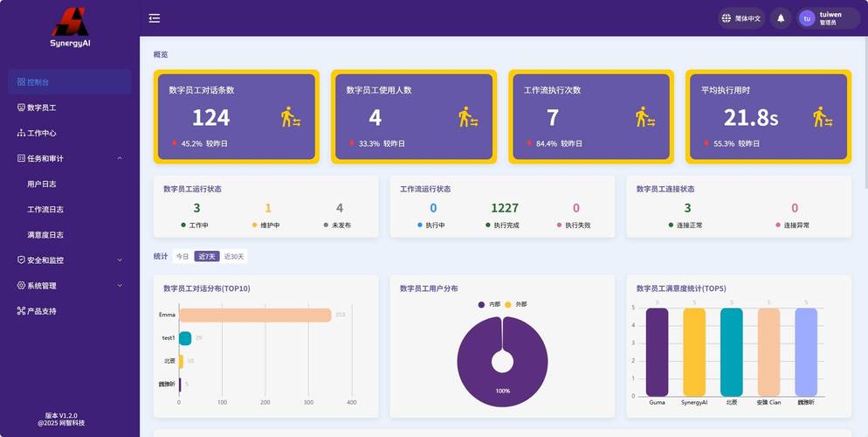
Task: Open the 简体中文 language selector
Action: tap(741, 17)
